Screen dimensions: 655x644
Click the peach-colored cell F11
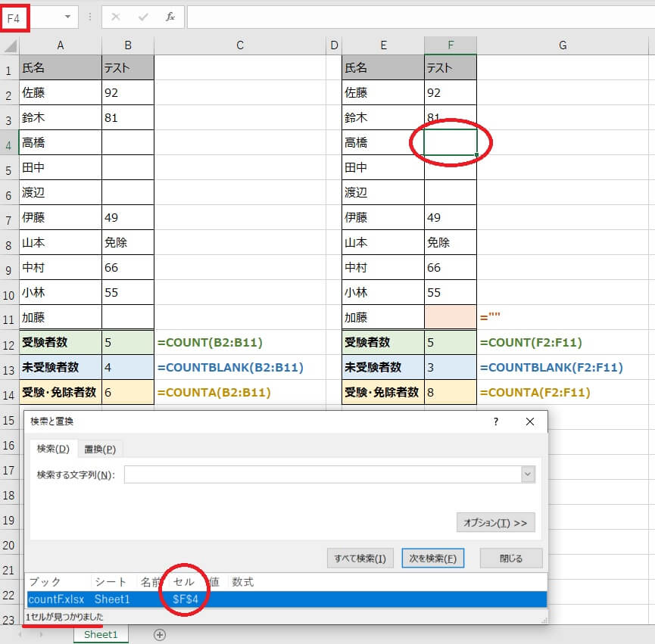[x=451, y=317]
